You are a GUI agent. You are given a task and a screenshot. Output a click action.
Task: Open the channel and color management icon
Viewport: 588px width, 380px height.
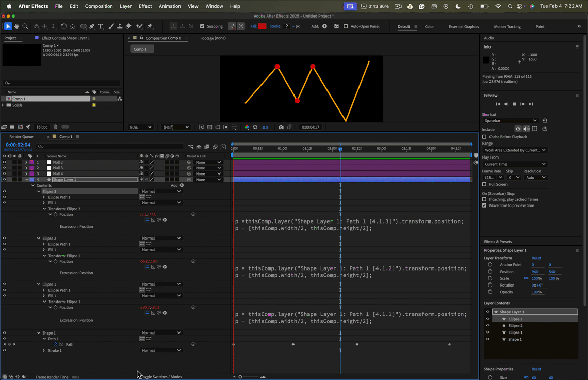pyautogui.click(x=247, y=128)
